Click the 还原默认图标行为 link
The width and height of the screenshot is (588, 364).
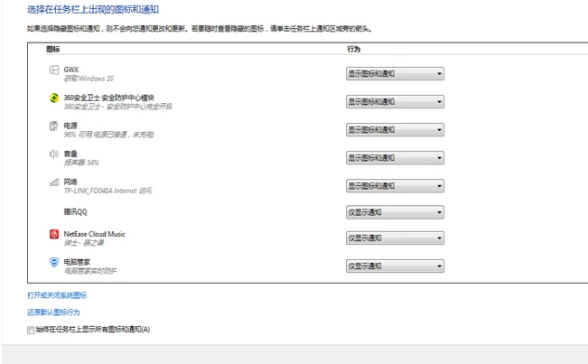point(53,313)
